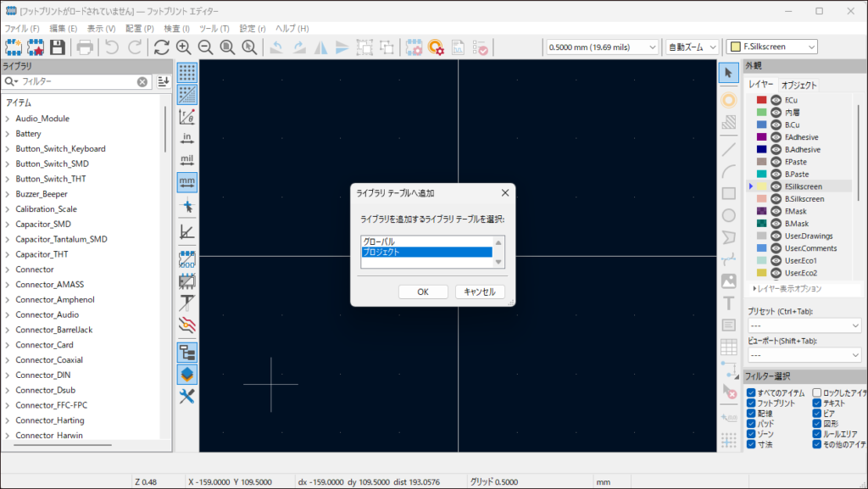The width and height of the screenshot is (868, 489).
Task: Click the print icon in toolbar
Action: (x=85, y=47)
